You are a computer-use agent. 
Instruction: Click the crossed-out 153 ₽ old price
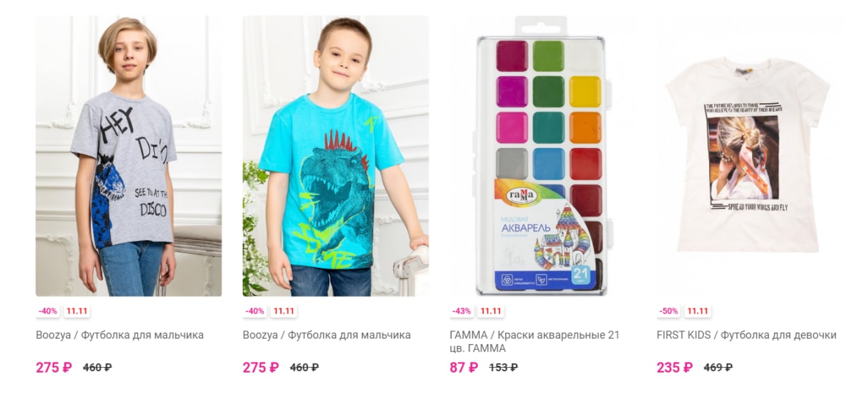point(504,368)
